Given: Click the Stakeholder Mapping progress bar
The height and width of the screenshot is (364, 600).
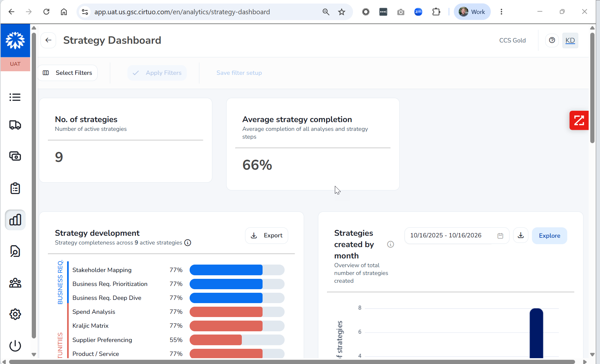Looking at the screenshot, I should tap(237, 270).
